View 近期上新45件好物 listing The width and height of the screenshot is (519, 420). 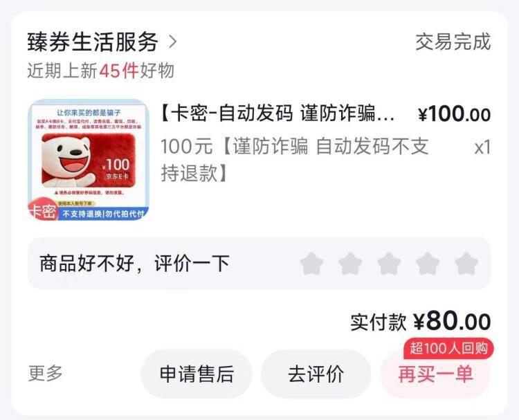(x=100, y=71)
